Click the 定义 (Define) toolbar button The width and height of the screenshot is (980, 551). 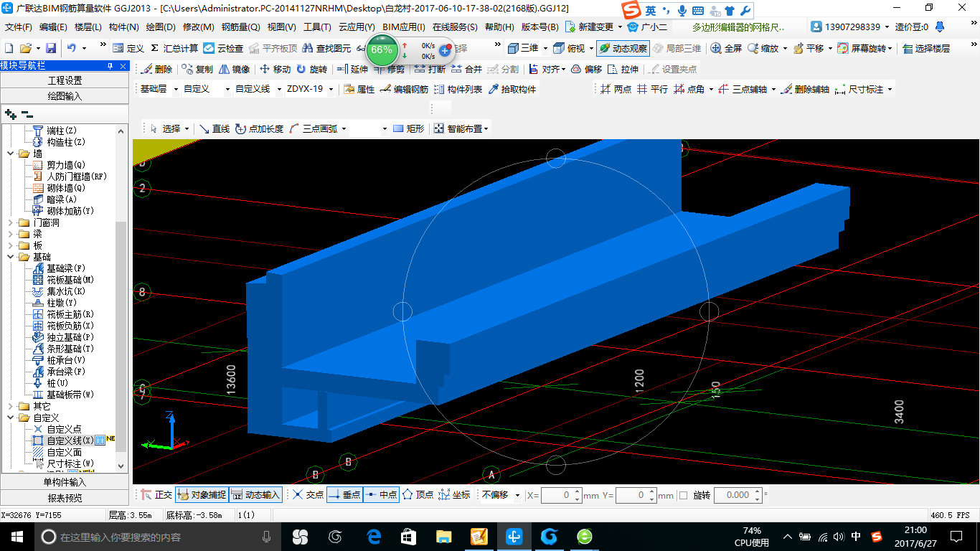(128, 48)
